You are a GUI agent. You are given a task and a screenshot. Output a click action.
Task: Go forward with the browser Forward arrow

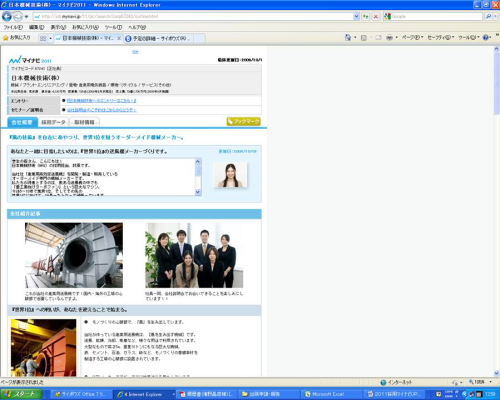[x=18, y=16]
